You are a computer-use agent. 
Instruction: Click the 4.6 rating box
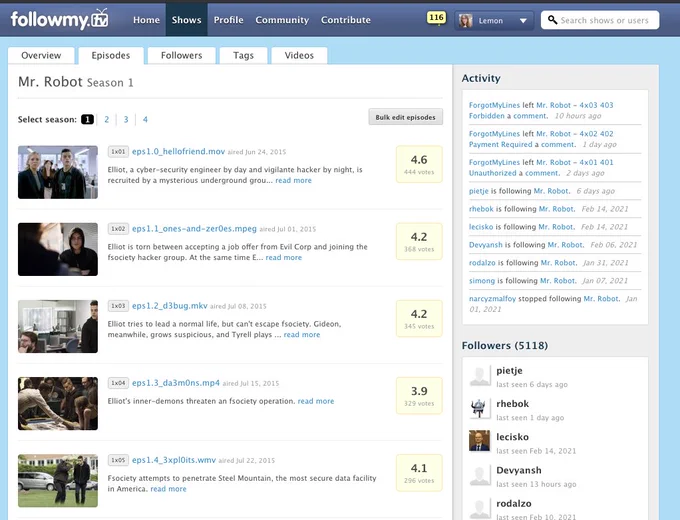click(419, 164)
